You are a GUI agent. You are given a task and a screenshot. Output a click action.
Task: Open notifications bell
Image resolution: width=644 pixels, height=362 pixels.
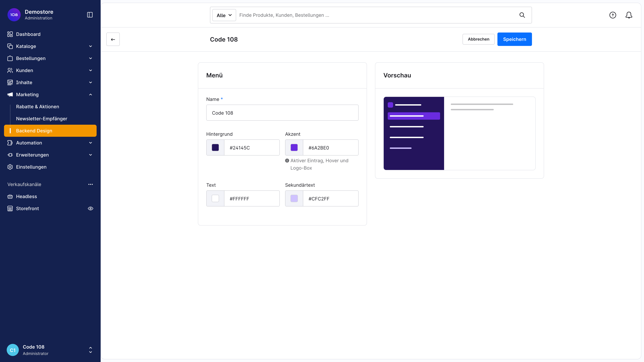[629, 15]
